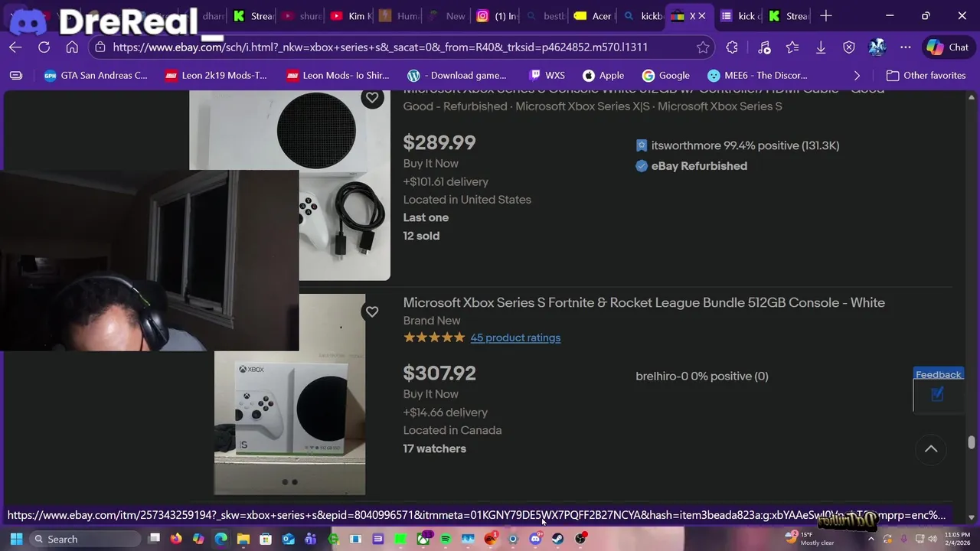
Task: Open GTA San Andreas C... bookmark
Action: [96, 75]
